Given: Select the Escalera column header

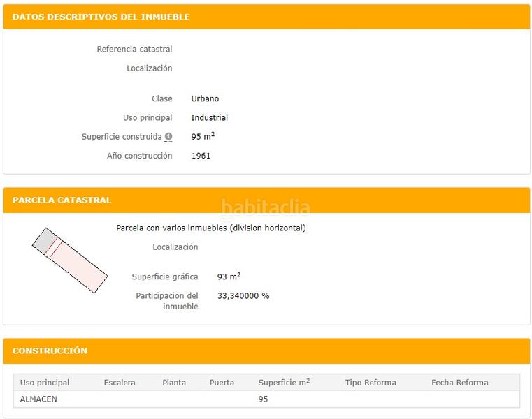Looking at the screenshot, I should point(120,383).
